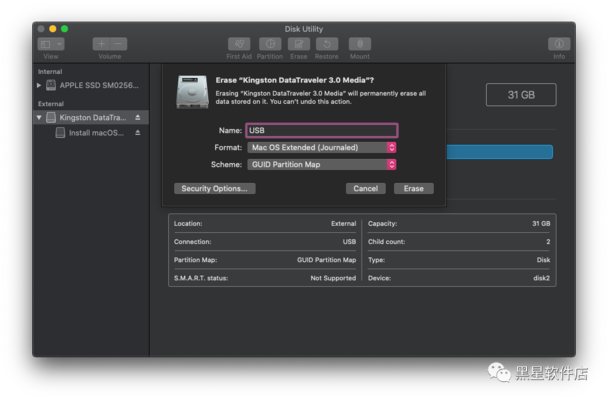Open the Format dropdown Mac OS Extended
Screen dimensions: 608x400
322,147
